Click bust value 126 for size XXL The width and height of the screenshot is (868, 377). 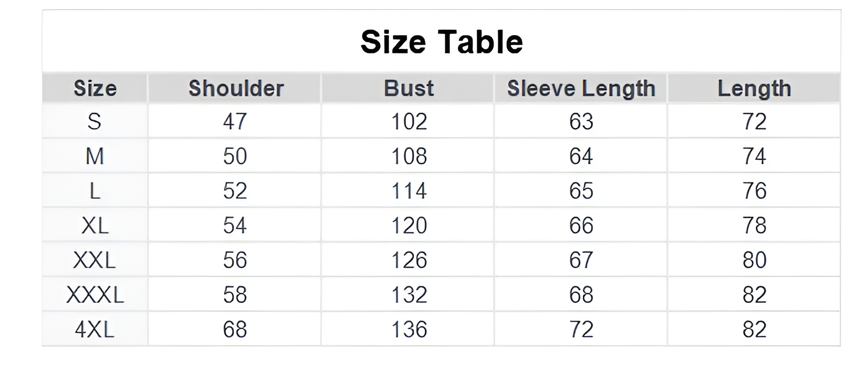coord(409,260)
